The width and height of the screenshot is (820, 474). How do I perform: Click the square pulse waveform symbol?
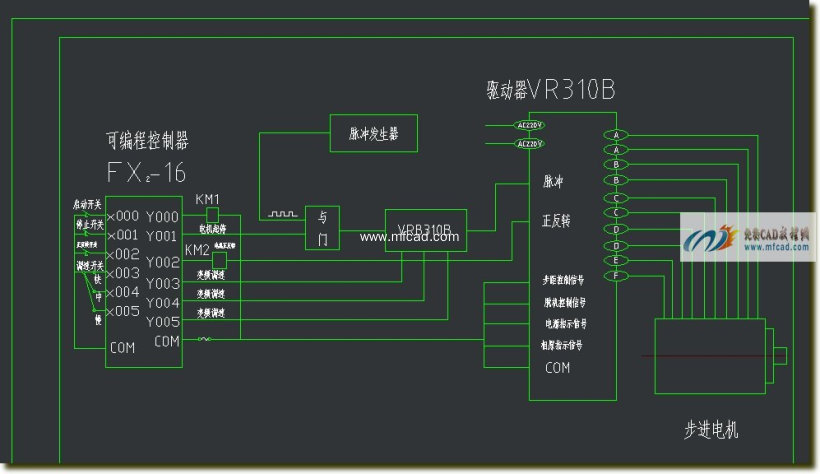tap(282, 214)
